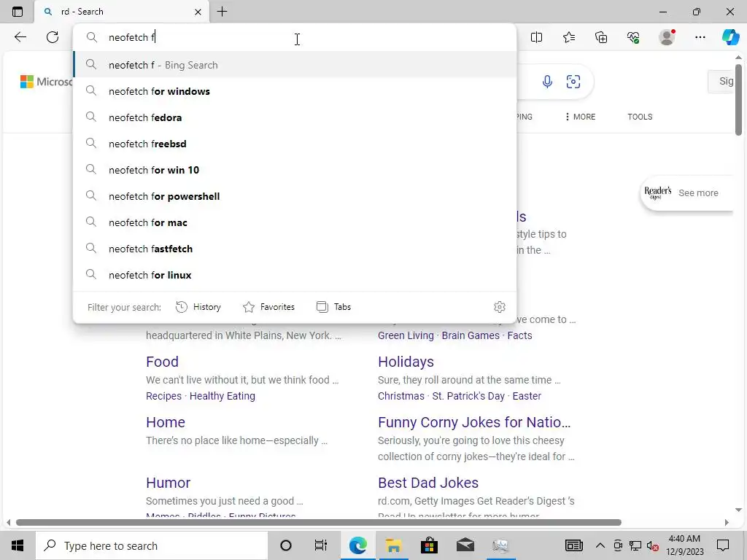
Task: Click the taskbar search box
Action: [x=152, y=545]
